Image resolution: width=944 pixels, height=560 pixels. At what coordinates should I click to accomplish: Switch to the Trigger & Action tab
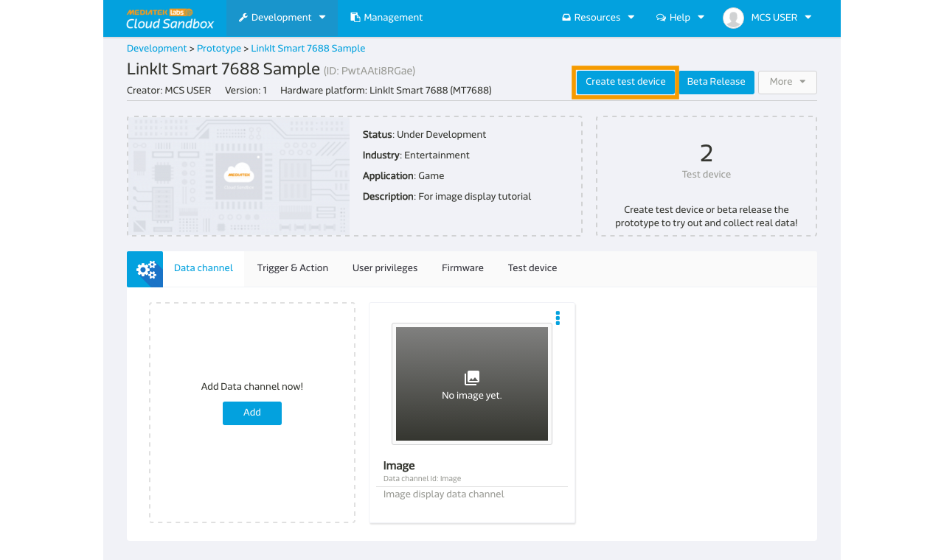(x=293, y=268)
